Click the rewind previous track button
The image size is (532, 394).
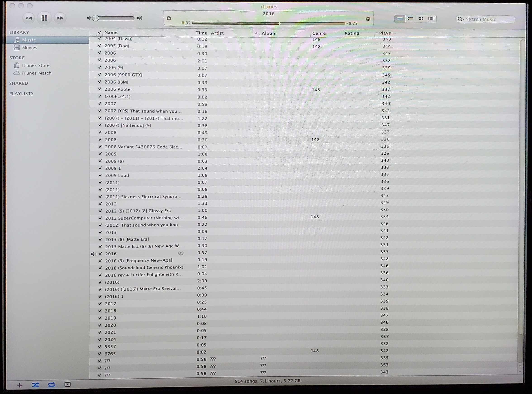[28, 18]
